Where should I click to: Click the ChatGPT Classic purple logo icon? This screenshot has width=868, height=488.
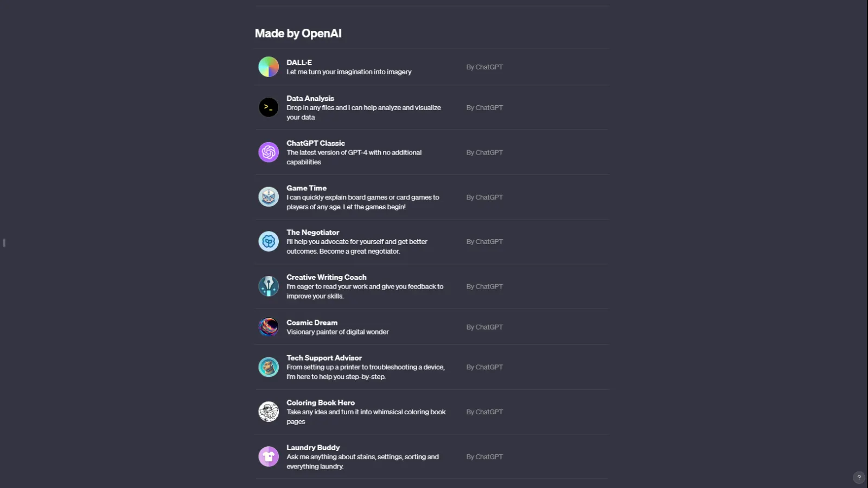click(269, 152)
